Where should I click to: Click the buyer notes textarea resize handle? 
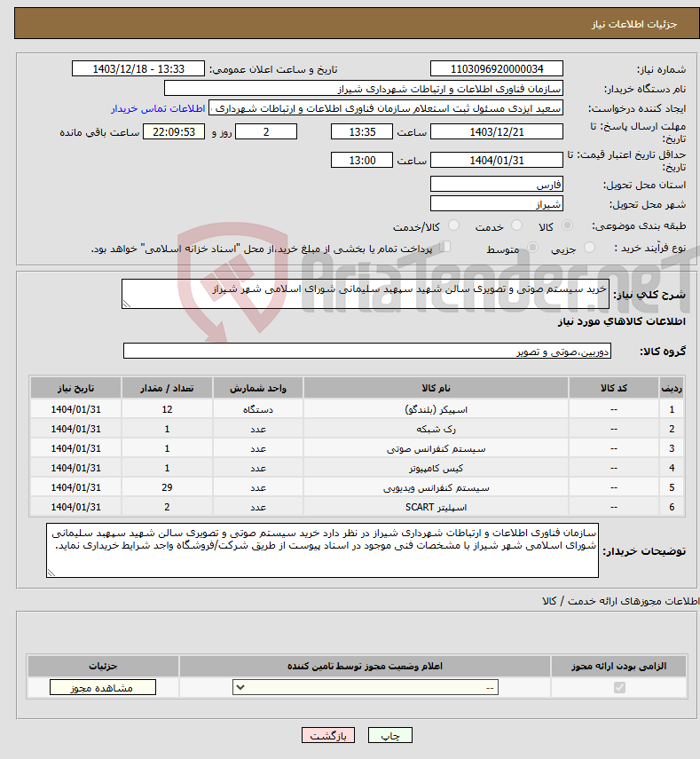pos(51,573)
